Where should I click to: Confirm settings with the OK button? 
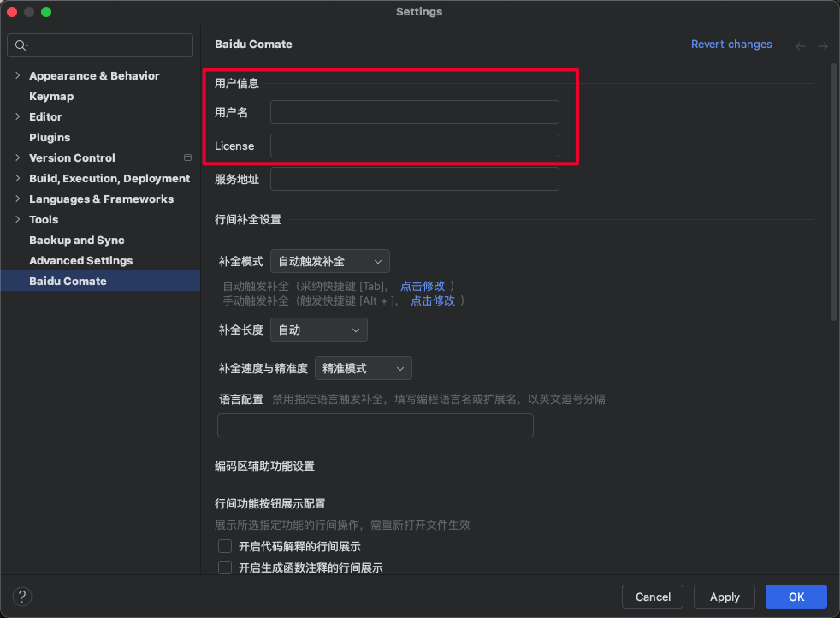(796, 597)
